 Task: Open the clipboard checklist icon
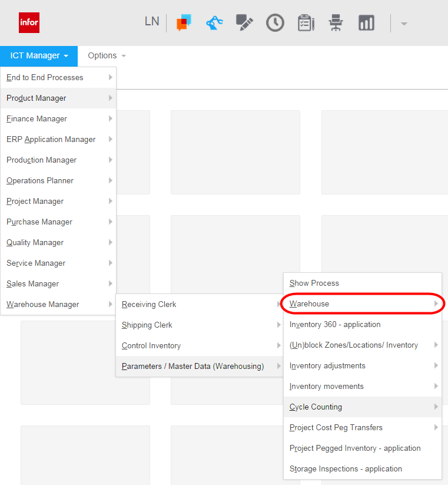(306, 23)
